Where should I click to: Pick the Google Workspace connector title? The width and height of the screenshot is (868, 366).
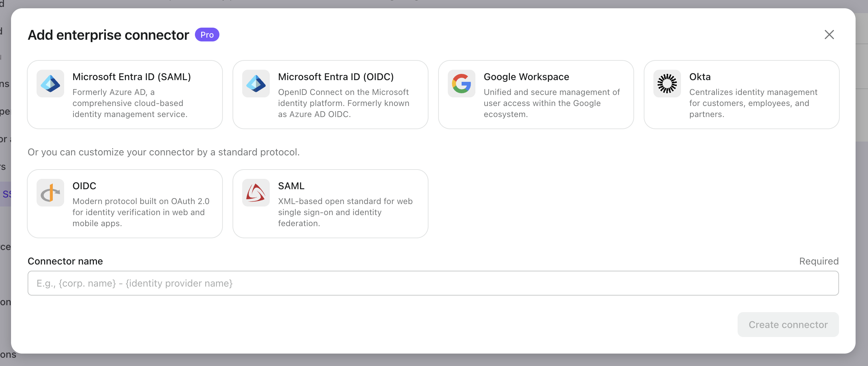click(x=526, y=77)
